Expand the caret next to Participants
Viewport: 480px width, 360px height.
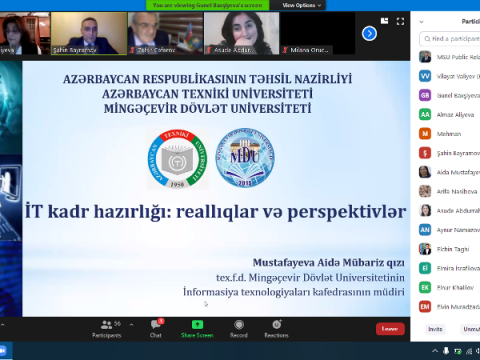tap(131, 325)
